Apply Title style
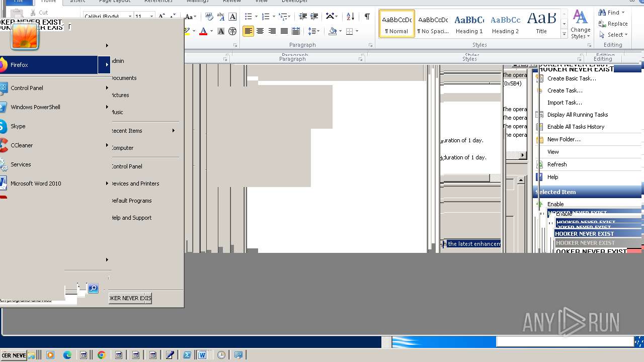The image size is (644, 362). pos(541,24)
